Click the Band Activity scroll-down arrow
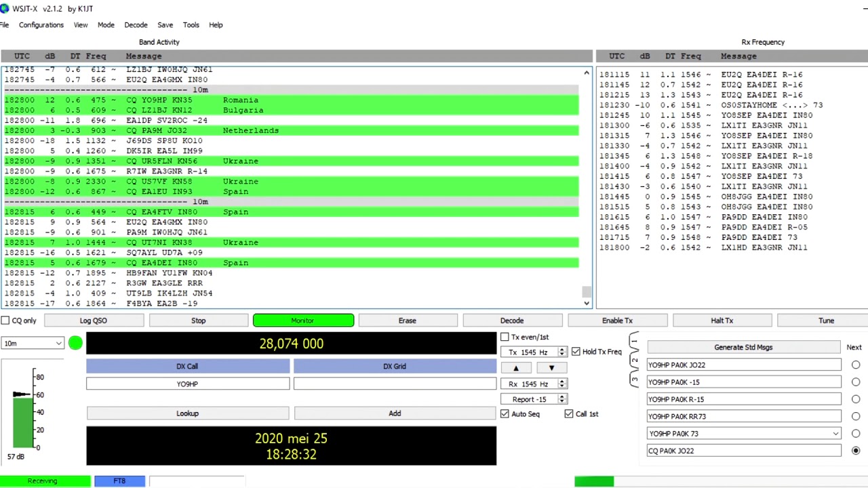 (587, 302)
